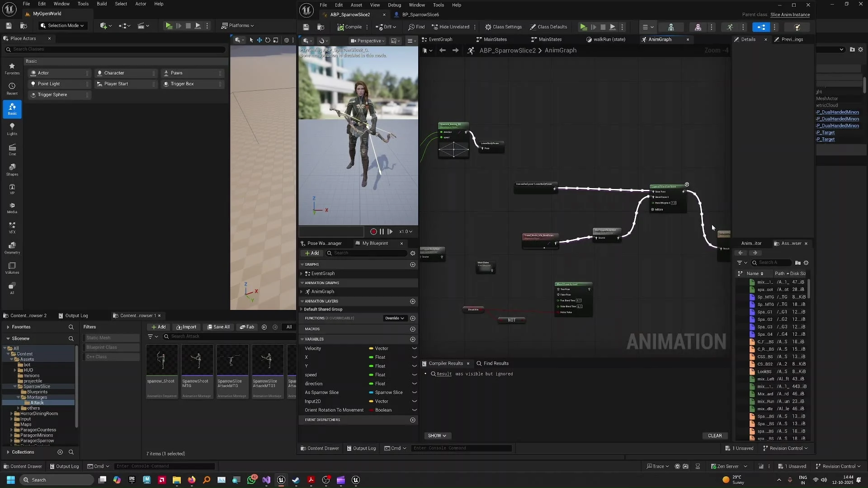
Task: Open Class Settings
Action: pos(503,27)
